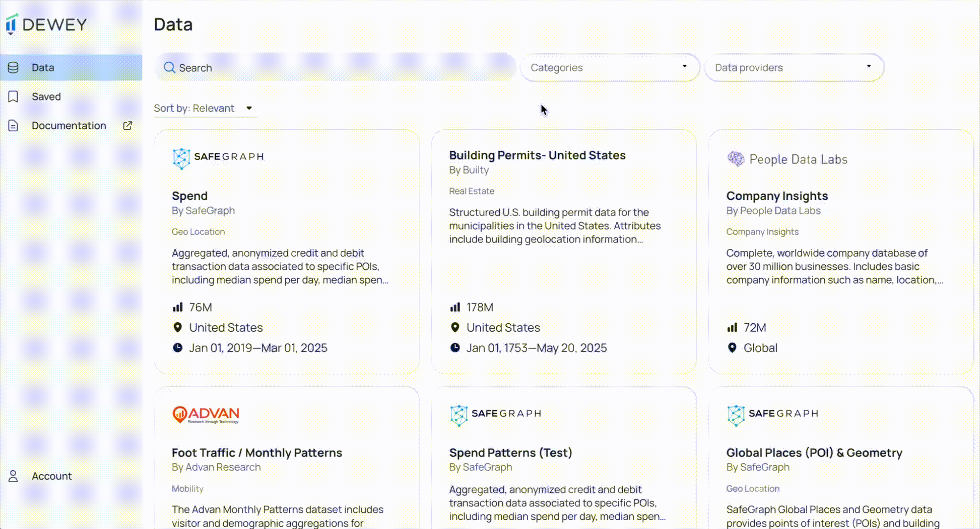
Task: Click By Advan Research text
Action: point(216,467)
